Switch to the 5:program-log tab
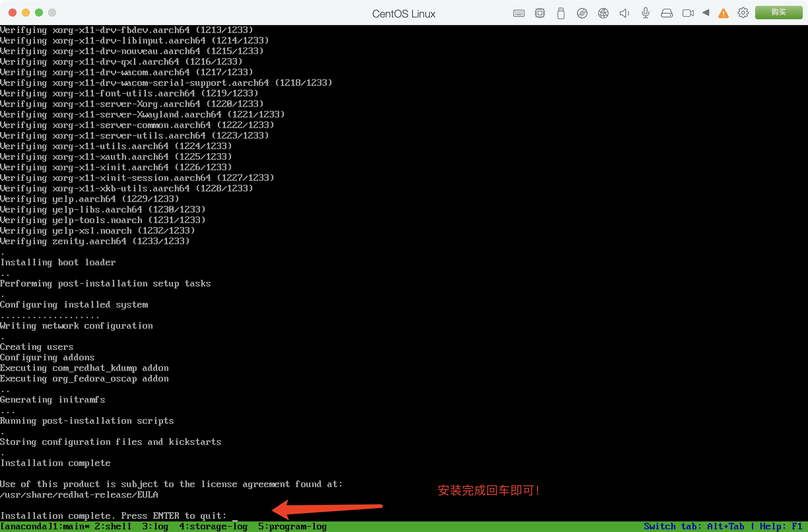Viewport: 808px width, 532px height. coord(292,526)
